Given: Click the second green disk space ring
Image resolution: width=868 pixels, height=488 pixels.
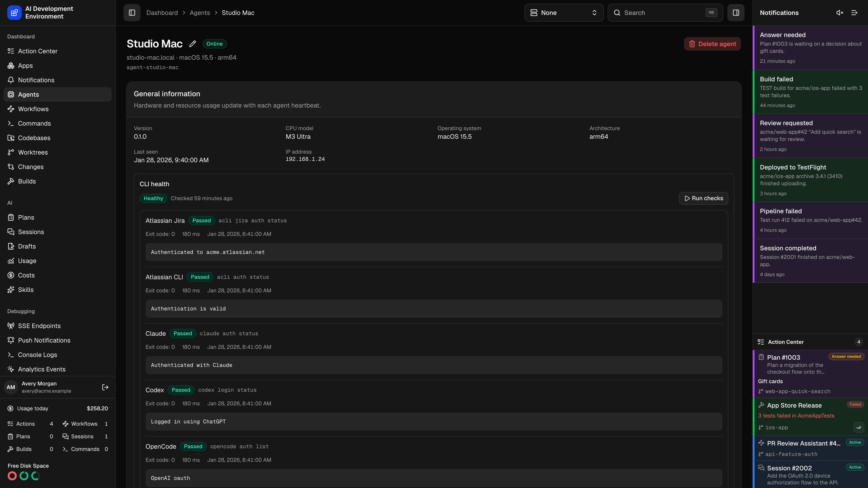Looking at the screenshot, I should [x=35, y=476].
